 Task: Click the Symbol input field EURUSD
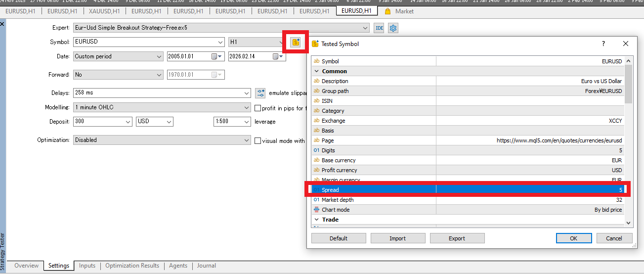[149, 42]
